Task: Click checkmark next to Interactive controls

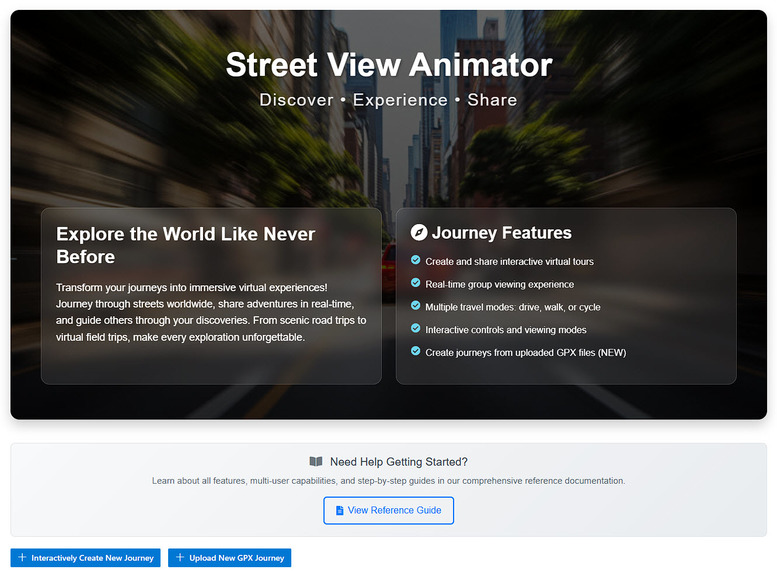Action: click(416, 329)
